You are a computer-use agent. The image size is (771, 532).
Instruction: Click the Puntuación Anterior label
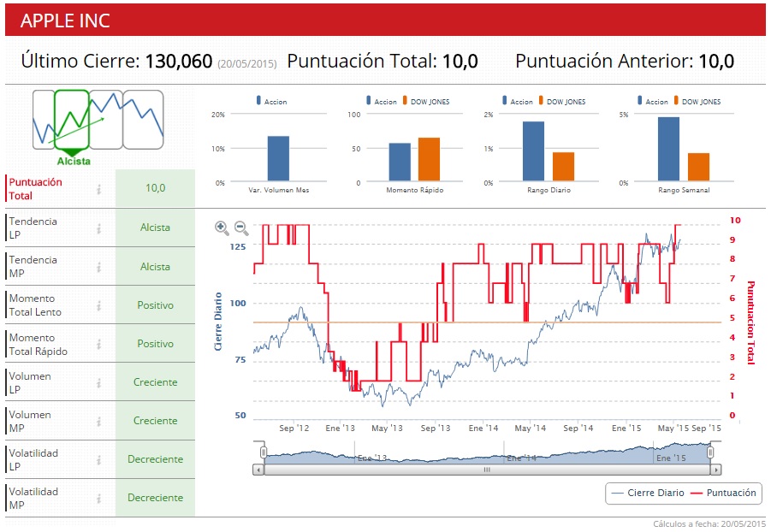[x=605, y=62]
